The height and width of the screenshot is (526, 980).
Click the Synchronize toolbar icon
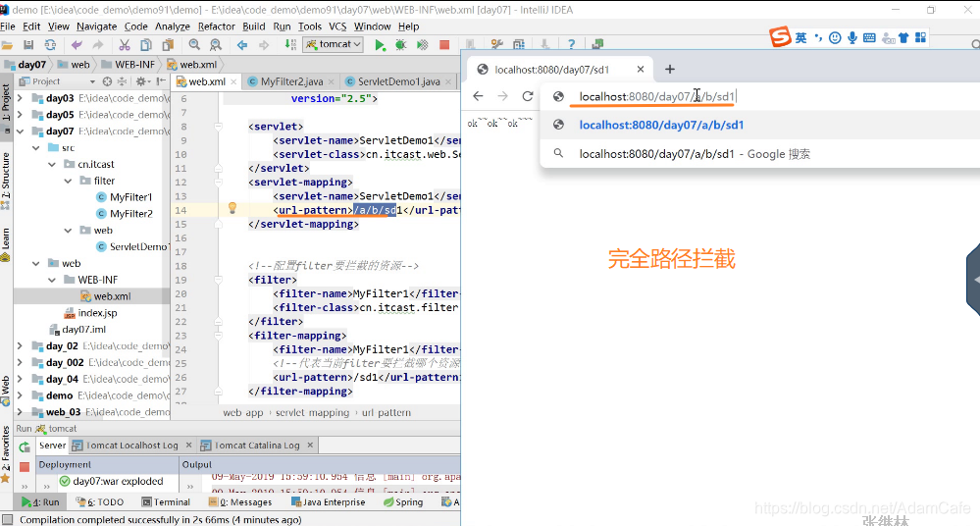tap(50, 45)
